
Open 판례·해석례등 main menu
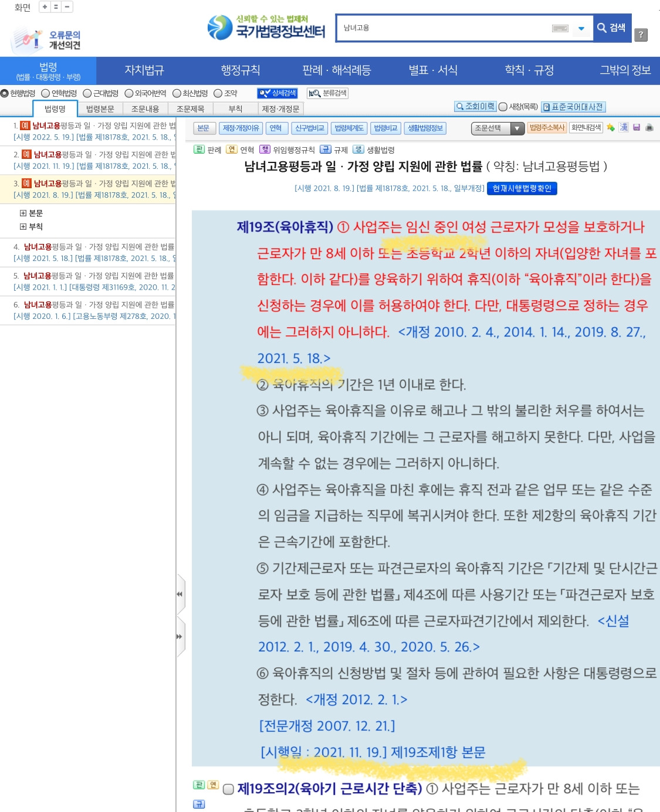point(337,70)
